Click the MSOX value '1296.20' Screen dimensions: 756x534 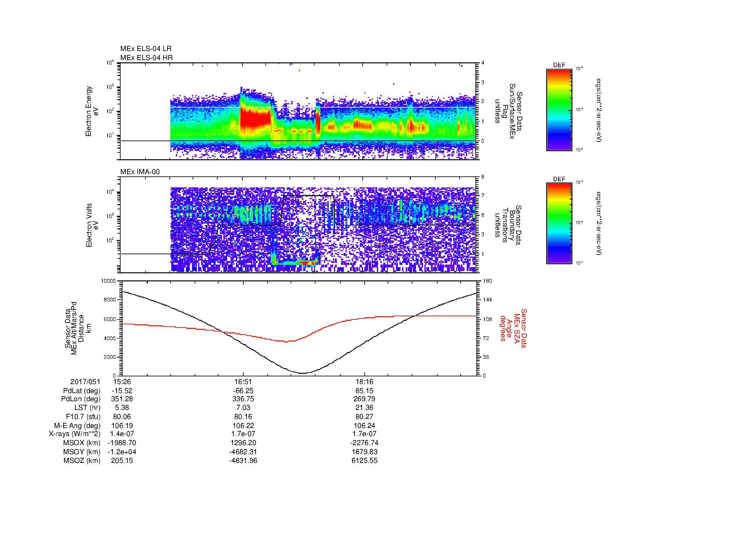click(x=243, y=443)
